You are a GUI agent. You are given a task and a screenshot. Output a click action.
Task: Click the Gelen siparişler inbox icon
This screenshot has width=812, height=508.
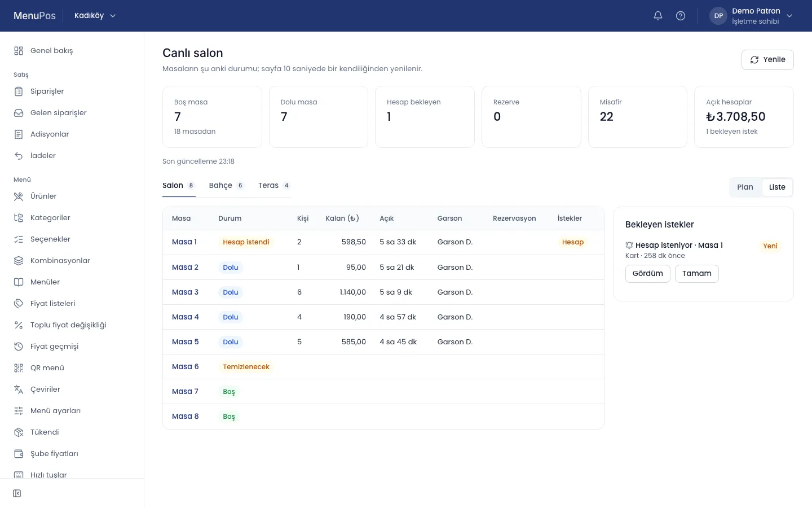(x=19, y=113)
